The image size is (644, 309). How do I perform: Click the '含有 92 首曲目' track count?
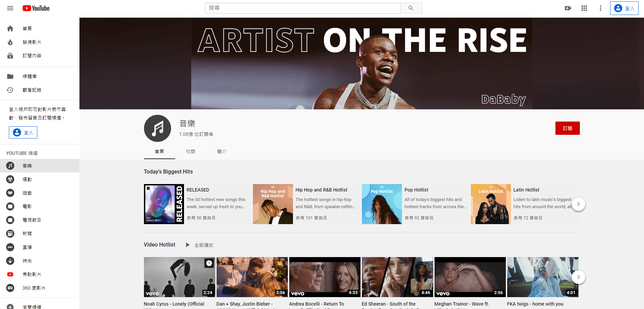click(419, 218)
